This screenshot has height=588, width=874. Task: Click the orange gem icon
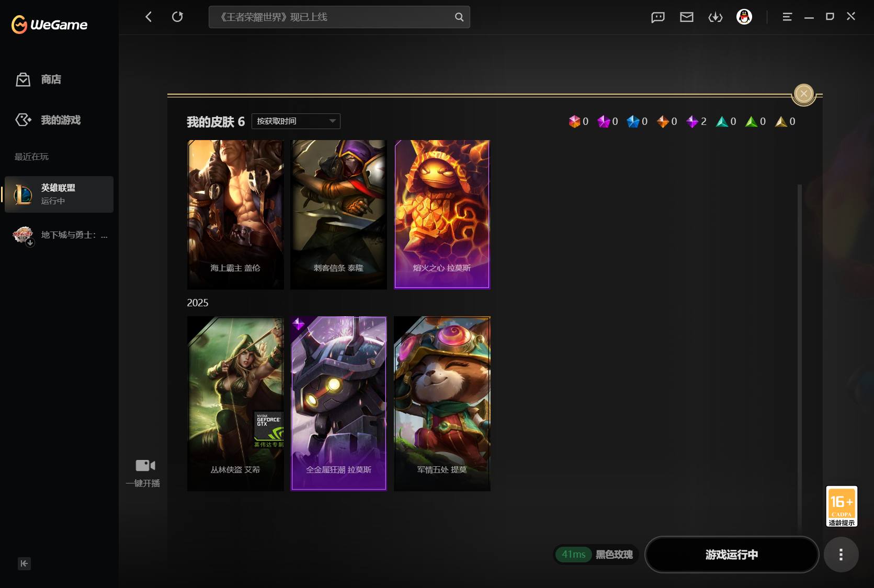point(663,121)
